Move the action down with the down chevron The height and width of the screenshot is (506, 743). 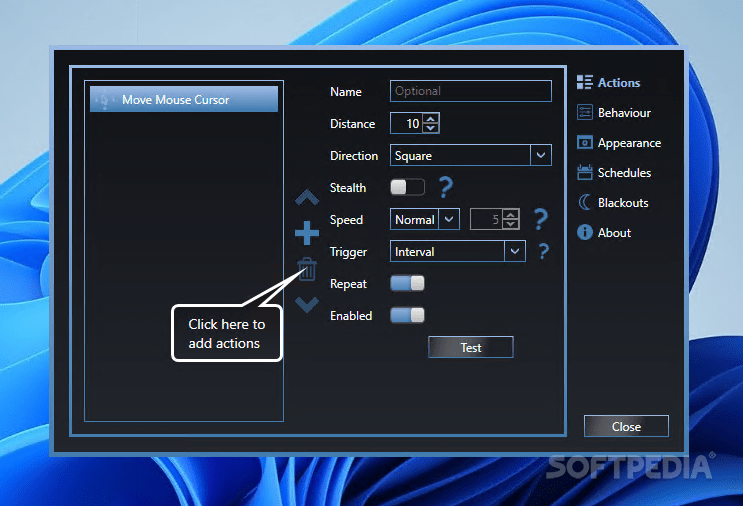307,304
